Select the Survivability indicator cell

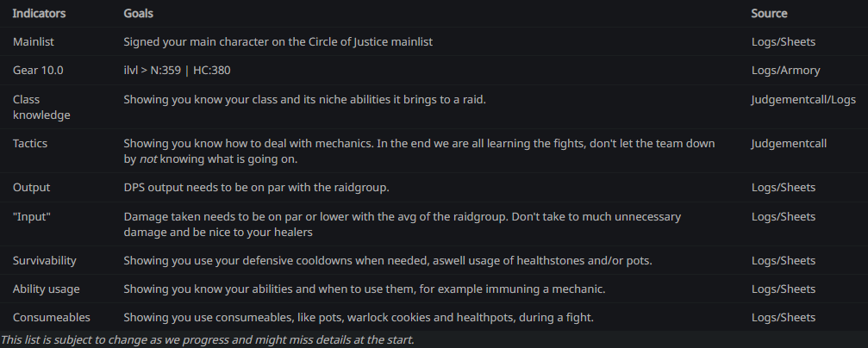point(44,261)
